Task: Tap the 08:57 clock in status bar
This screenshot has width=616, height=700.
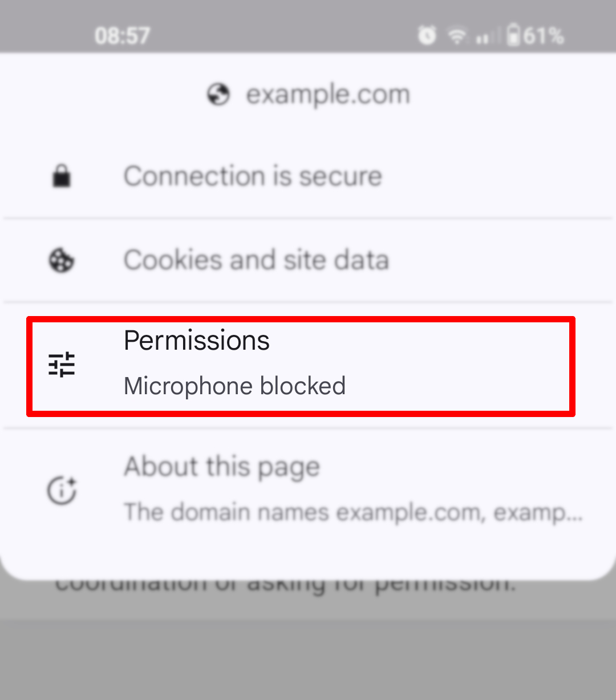Action: [x=122, y=36]
